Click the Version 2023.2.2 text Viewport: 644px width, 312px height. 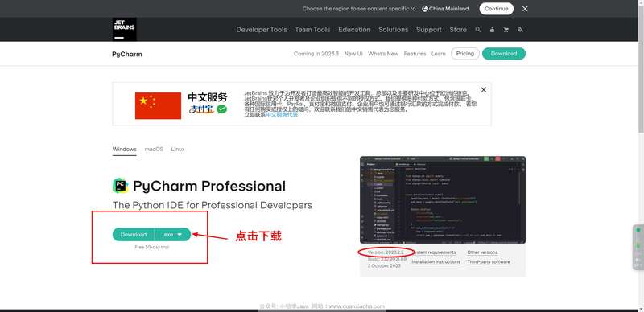tap(386, 252)
